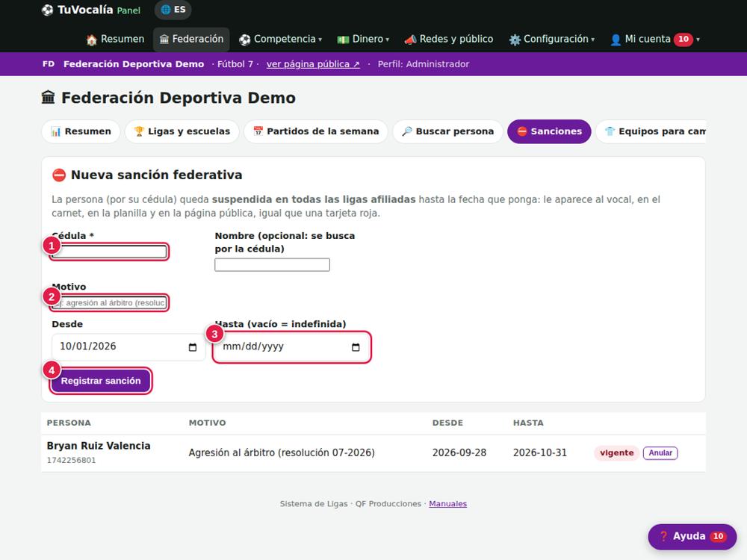Click the DESDE column header
The image size is (747, 560).
coord(447,423)
